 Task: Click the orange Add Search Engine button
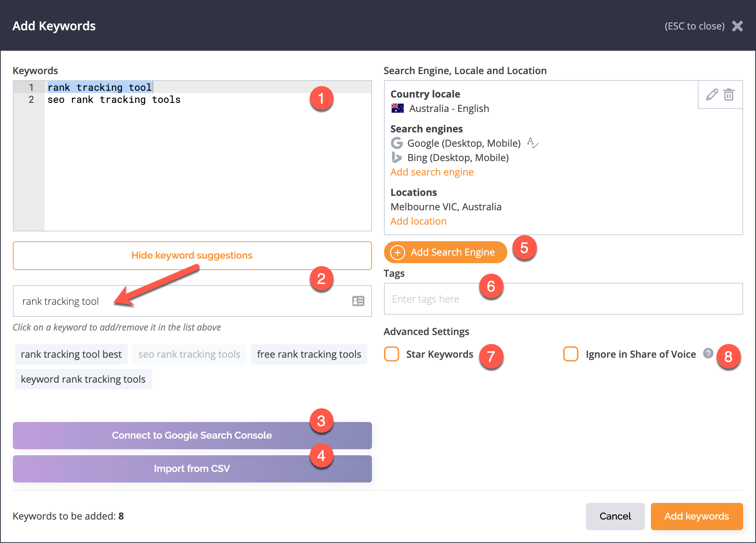(445, 252)
